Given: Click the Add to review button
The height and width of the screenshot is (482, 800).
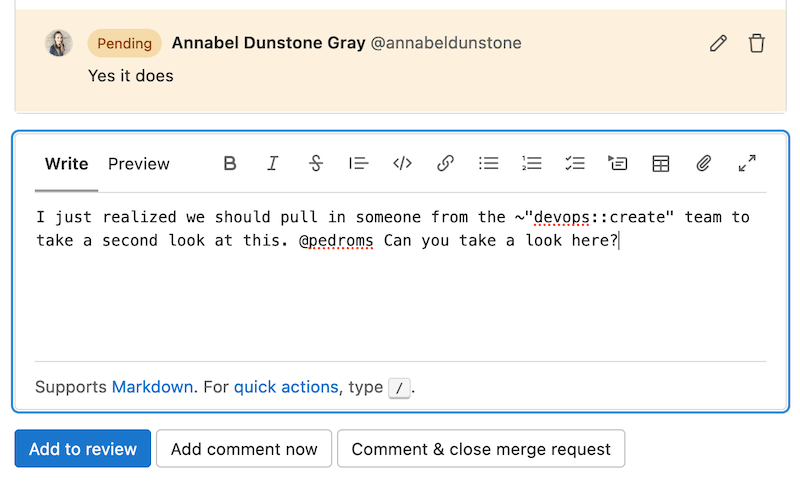Looking at the screenshot, I should pos(83,449).
